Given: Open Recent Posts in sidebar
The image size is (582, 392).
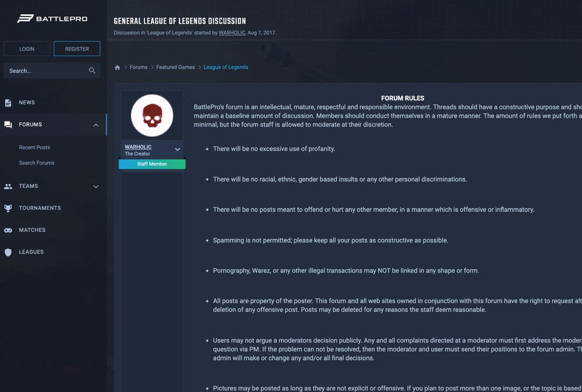Looking at the screenshot, I should click(x=34, y=148).
